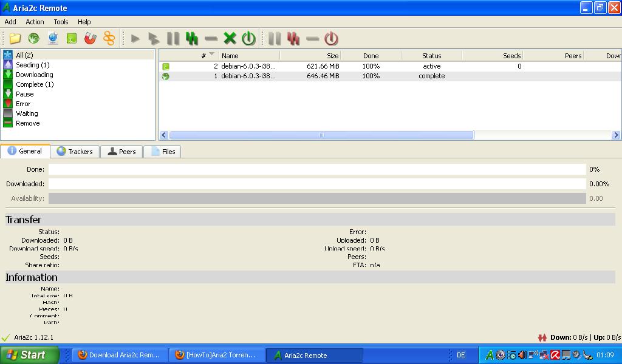622x364 pixels.
Task: Show downloads with Error status
Action: (x=23, y=104)
